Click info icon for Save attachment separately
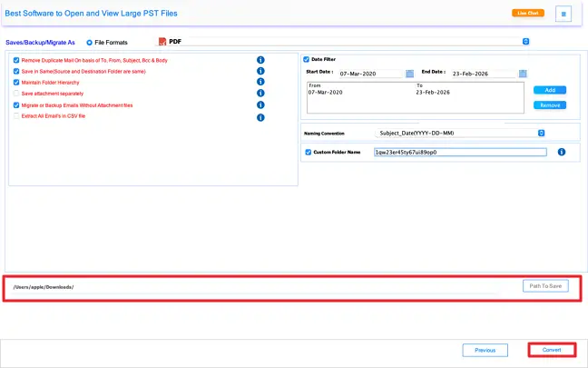Image resolution: width=588 pixels, height=368 pixels. point(260,94)
